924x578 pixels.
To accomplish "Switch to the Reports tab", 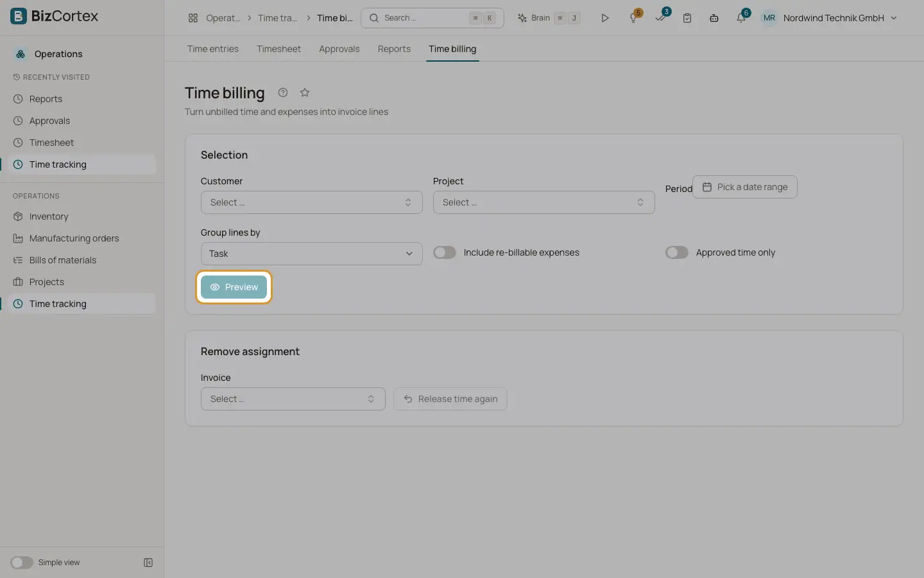I will [394, 49].
